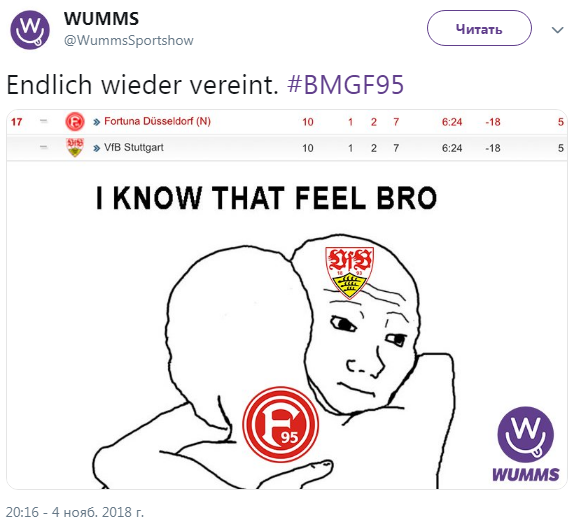This screenshot has height=531, width=575.
Task: Select the Fortuna Düsseldorf (N) team name
Action: 157,121
